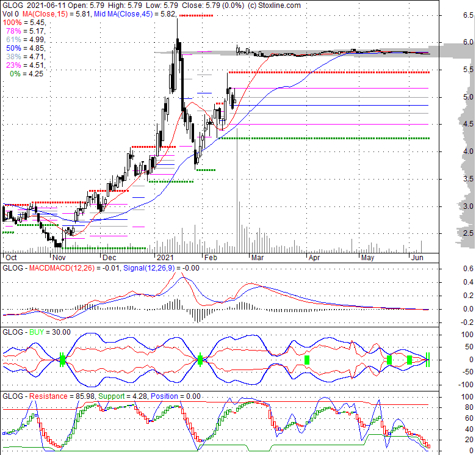Click the 'Support = 4.28' label
This screenshot has width=476, height=455.
coord(123,396)
